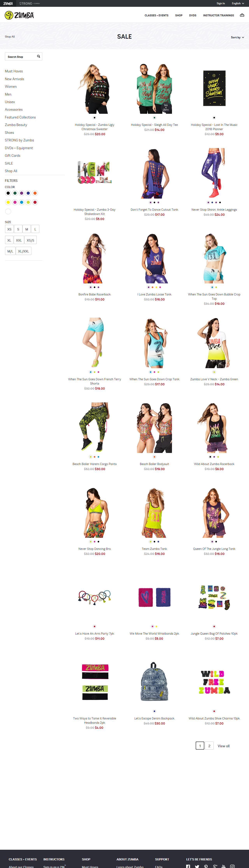Click the search magnifier icon
This screenshot has width=249, height=868.
[x=38, y=56]
